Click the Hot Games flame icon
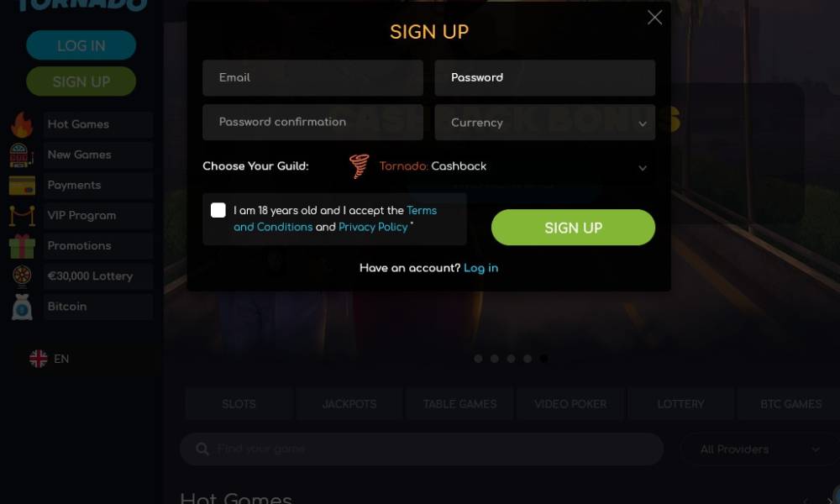 coord(22,125)
